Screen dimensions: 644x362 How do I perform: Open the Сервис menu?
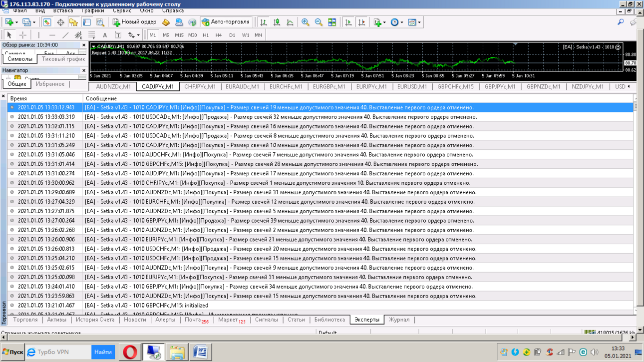coord(122,10)
